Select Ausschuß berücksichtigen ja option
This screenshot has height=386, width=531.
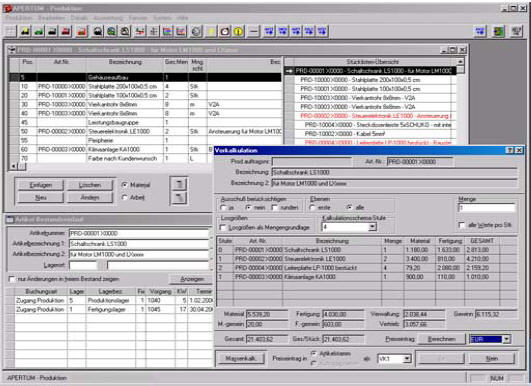pos(224,208)
